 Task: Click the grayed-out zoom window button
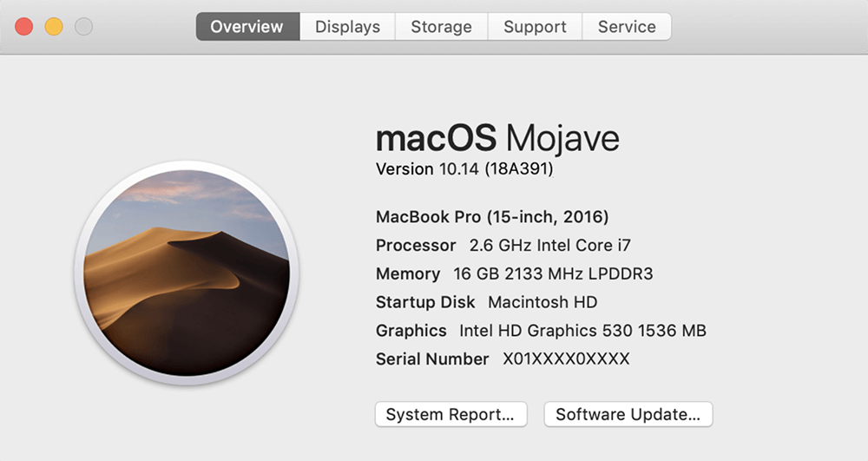click(83, 27)
